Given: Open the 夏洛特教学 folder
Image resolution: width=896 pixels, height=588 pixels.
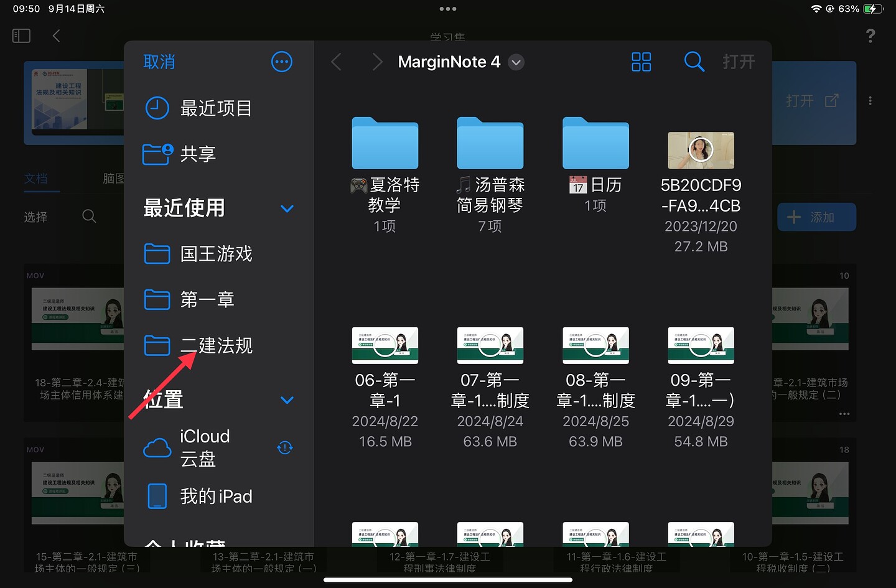Looking at the screenshot, I should click(x=385, y=175).
